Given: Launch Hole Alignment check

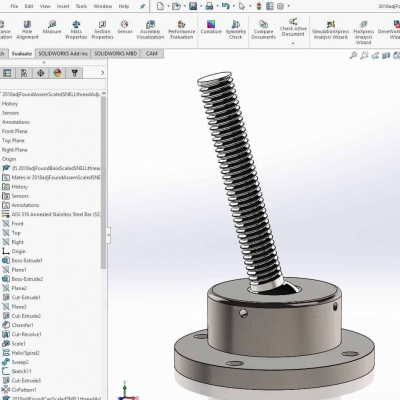Looking at the screenshot, I should pyautogui.click(x=27, y=29).
